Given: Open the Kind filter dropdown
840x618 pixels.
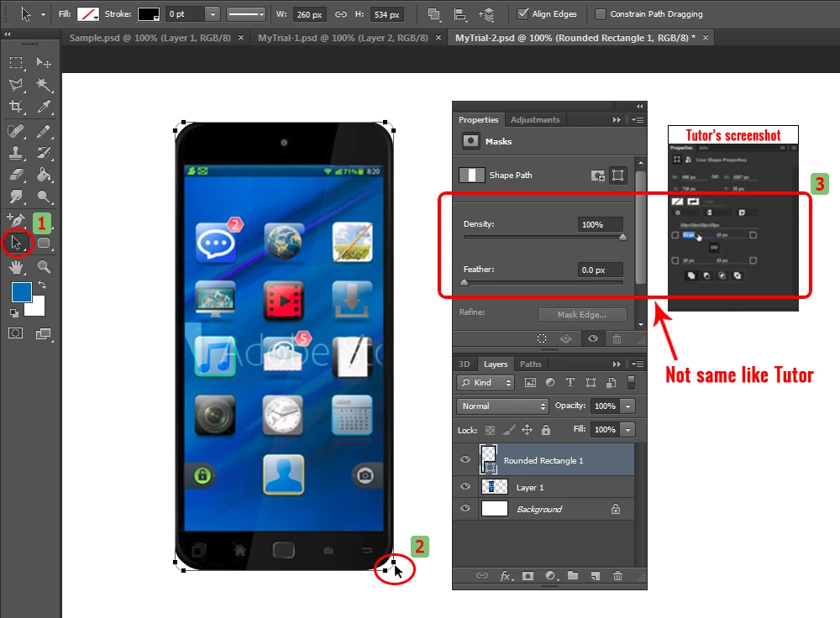Looking at the screenshot, I should coord(486,382).
